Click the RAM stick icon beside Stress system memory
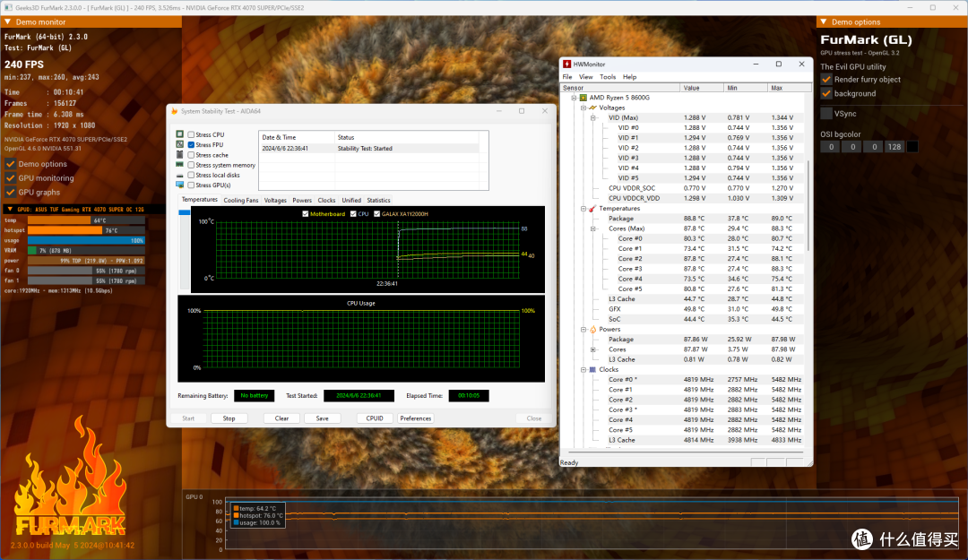Image resolution: width=968 pixels, height=560 pixels. [179, 165]
